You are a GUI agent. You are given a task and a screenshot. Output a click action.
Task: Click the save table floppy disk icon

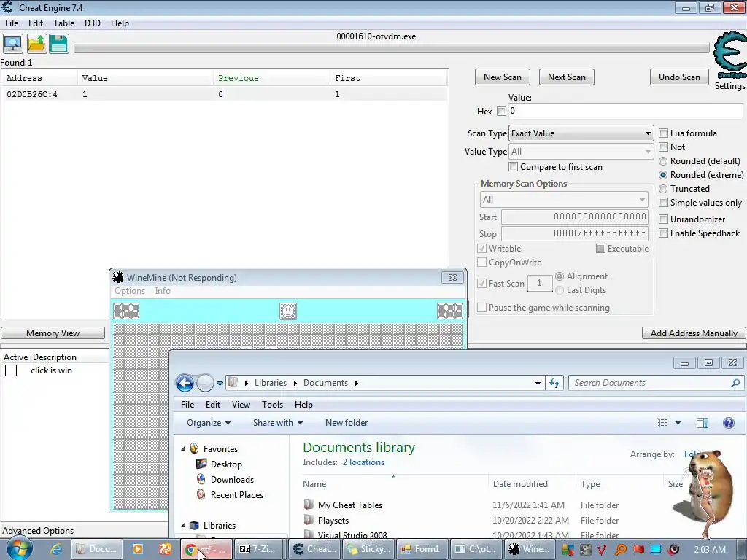tap(58, 44)
